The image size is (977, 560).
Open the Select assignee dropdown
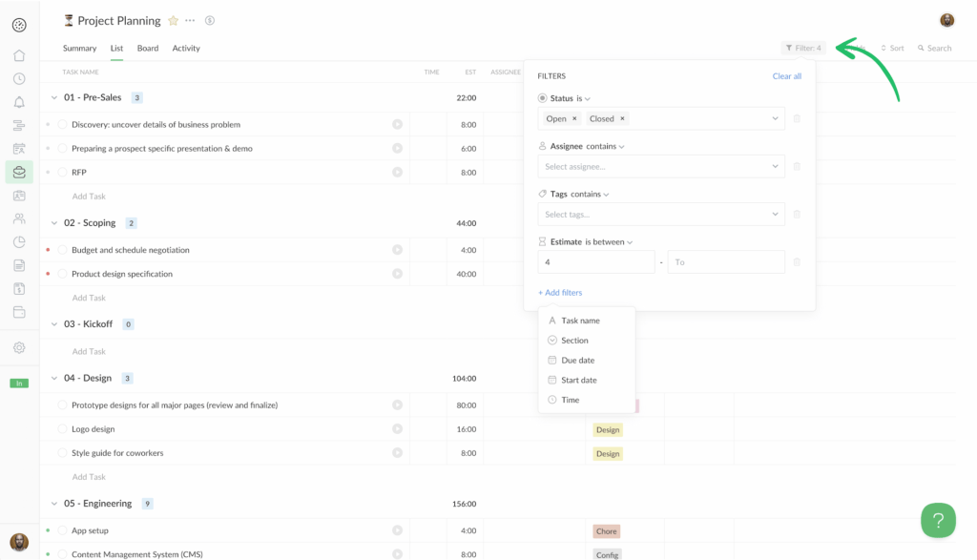click(661, 166)
